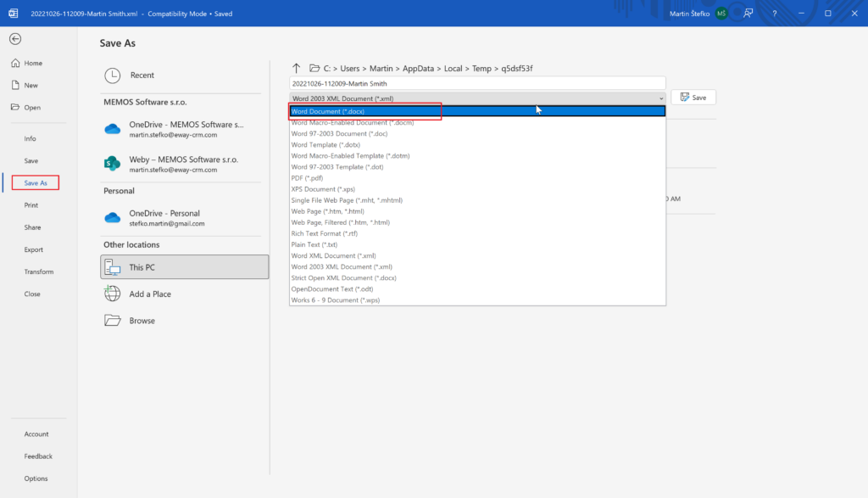Click the file name input field
This screenshot has width=868, height=498.
(477, 84)
